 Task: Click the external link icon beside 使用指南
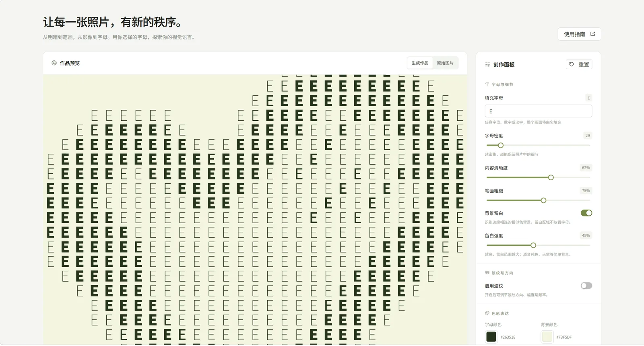(x=592, y=34)
